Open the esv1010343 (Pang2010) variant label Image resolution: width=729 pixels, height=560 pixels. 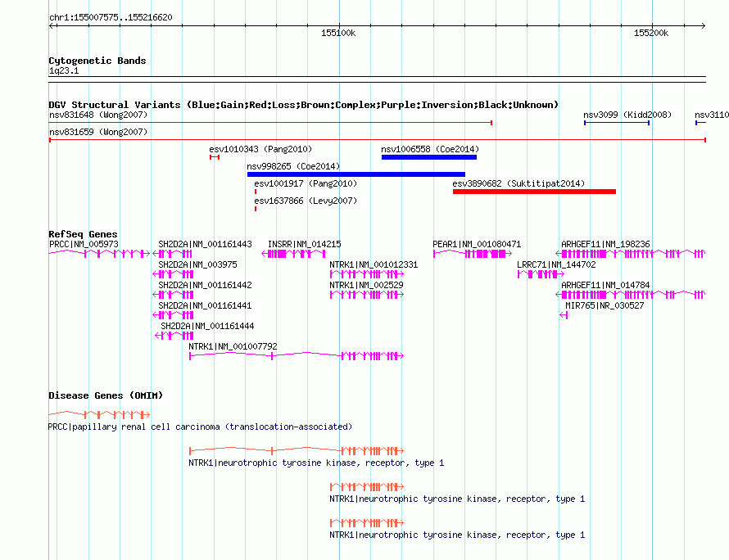coord(260,149)
